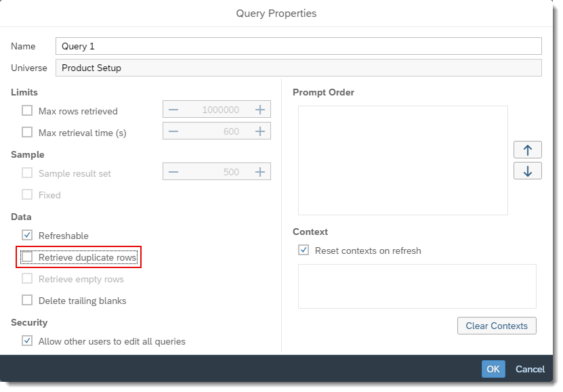Increase Sample result set value with plus

(259, 172)
